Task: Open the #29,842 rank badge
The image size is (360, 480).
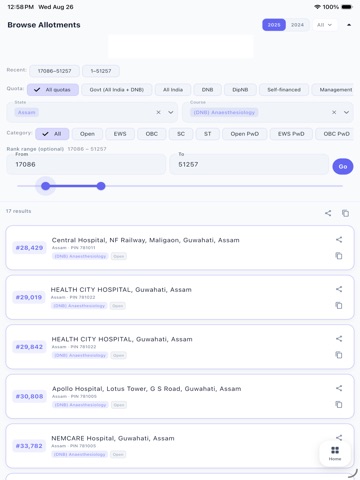Action: coord(29,347)
